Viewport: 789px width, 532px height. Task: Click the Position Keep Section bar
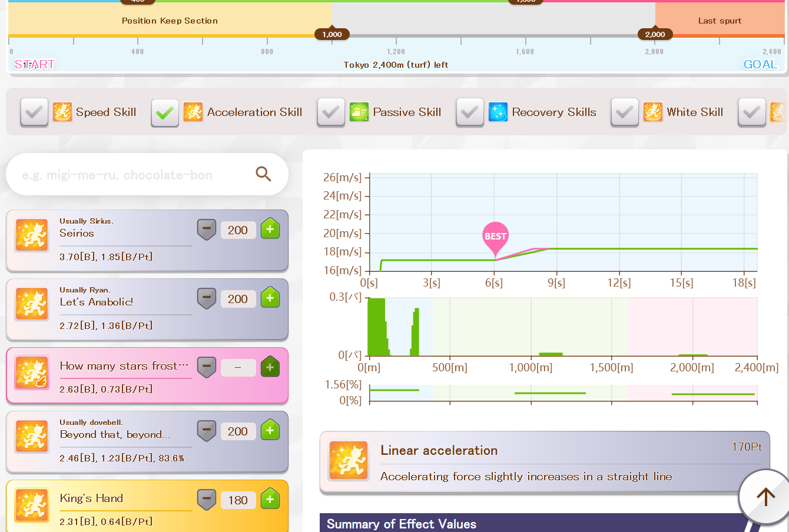[170, 20]
